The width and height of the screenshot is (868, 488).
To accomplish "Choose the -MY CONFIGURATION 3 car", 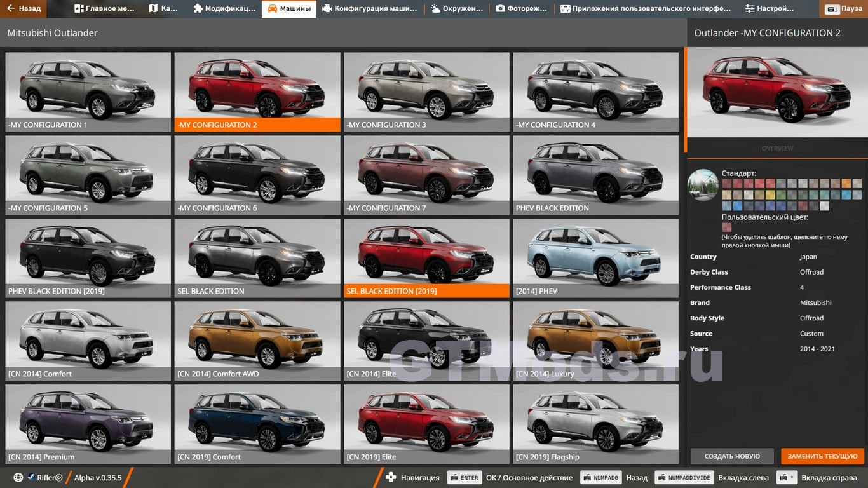I will click(x=426, y=91).
